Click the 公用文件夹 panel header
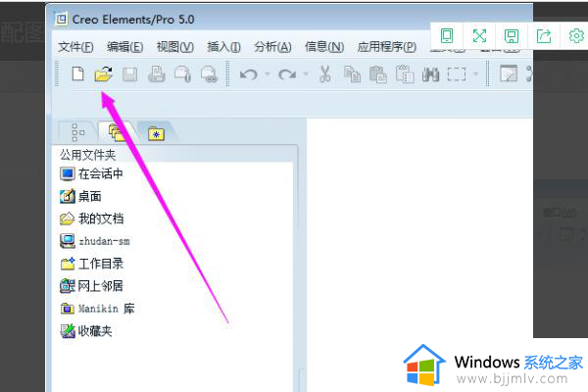This screenshot has height=392, width=588. point(88,155)
